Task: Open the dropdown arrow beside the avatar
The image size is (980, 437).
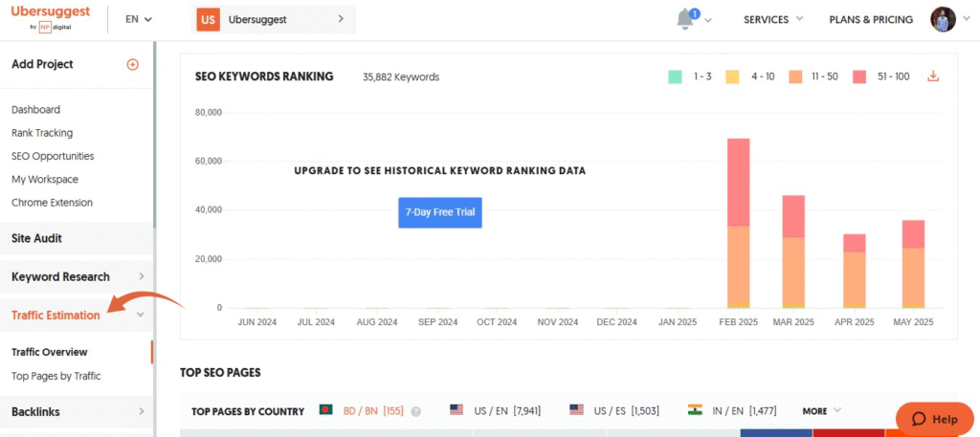Action: tap(967, 19)
